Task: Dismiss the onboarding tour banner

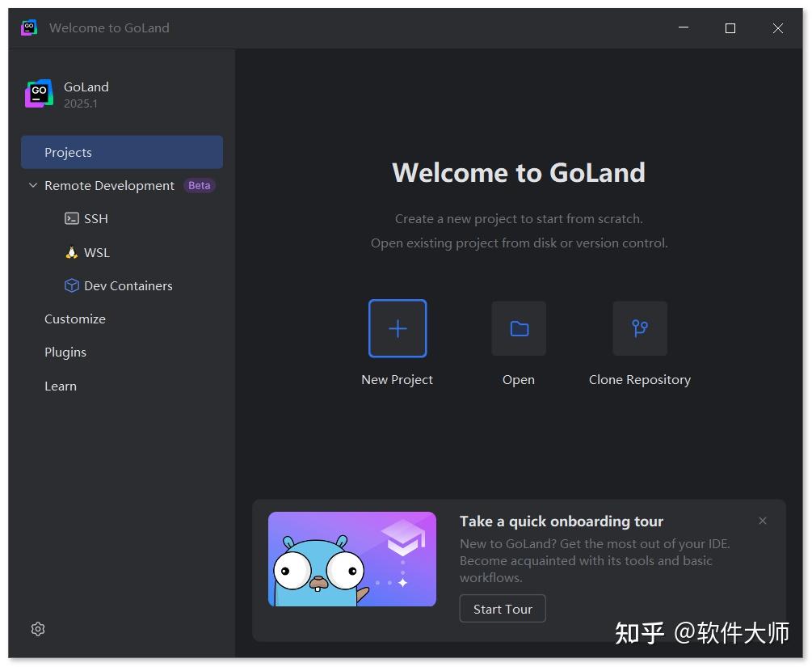Action: point(762,521)
